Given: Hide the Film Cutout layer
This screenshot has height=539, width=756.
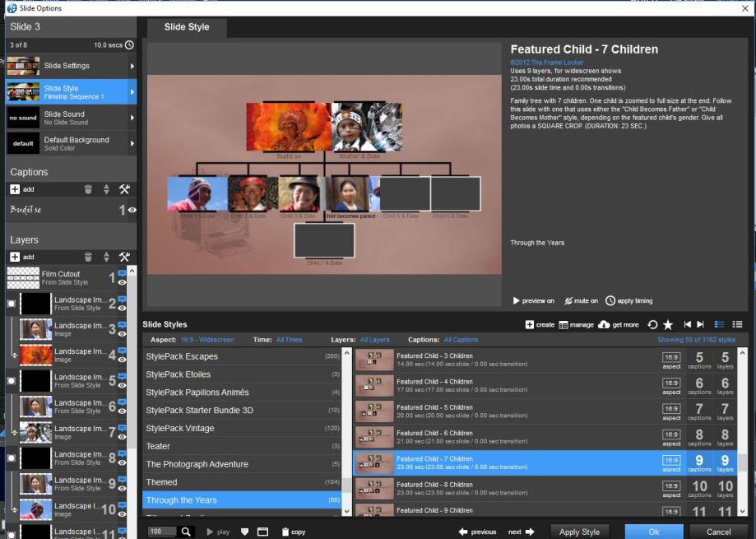Looking at the screenshot, I should (122, 283).
